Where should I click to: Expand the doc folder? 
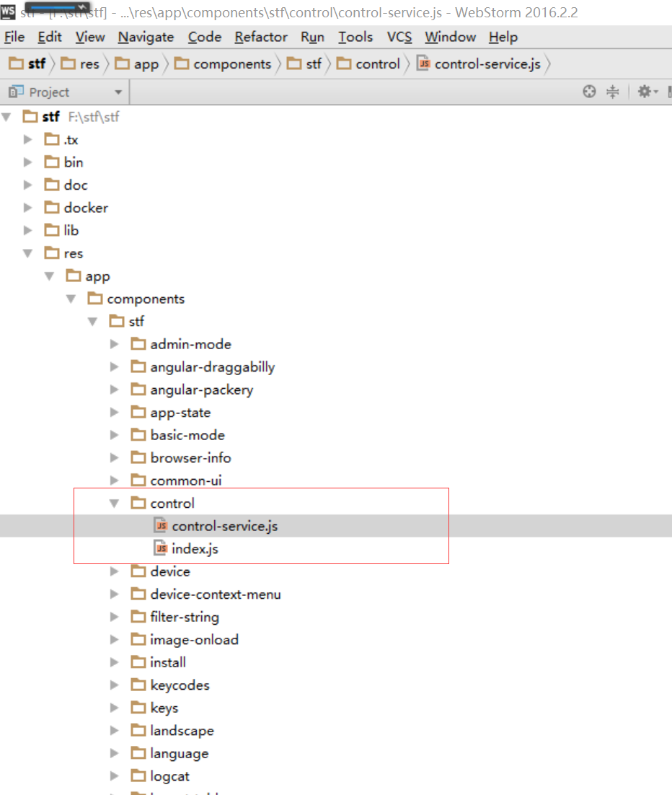28,185
